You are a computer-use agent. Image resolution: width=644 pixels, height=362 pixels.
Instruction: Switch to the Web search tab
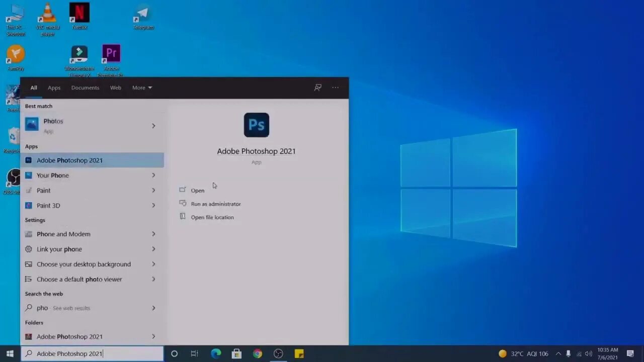point(116,87)
